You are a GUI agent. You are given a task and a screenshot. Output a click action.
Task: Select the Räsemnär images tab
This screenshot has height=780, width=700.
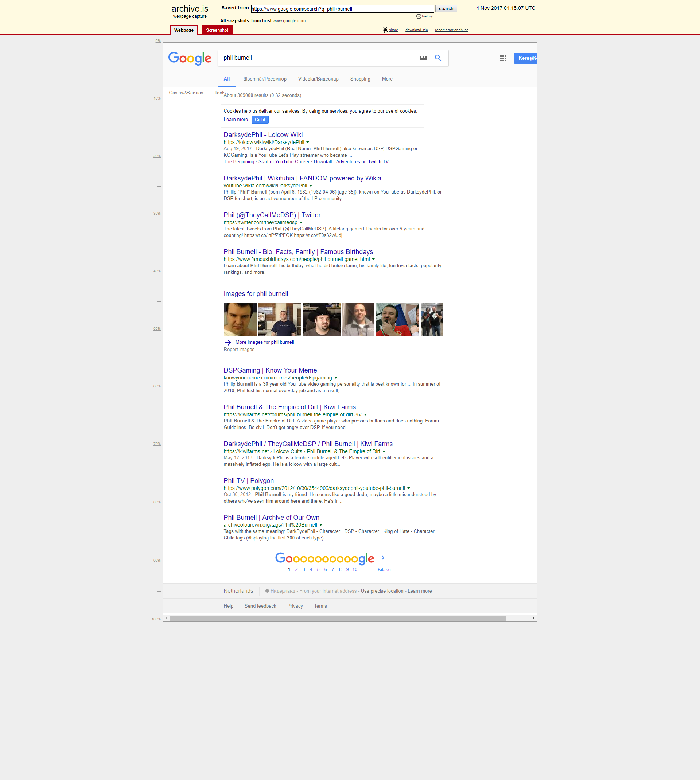pos(264,79)
